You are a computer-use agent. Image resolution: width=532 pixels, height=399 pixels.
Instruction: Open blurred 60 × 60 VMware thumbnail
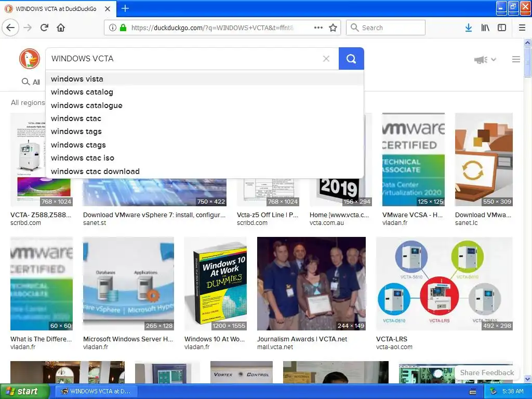(42, 284)
